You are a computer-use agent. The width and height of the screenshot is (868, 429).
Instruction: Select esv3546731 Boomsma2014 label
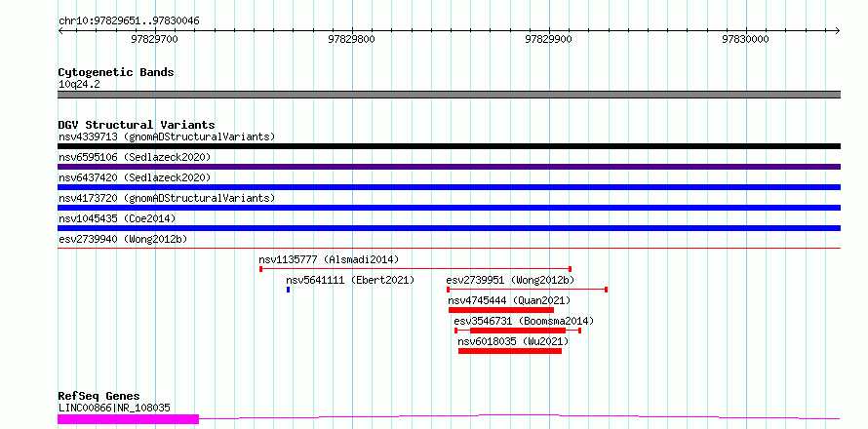524,321
